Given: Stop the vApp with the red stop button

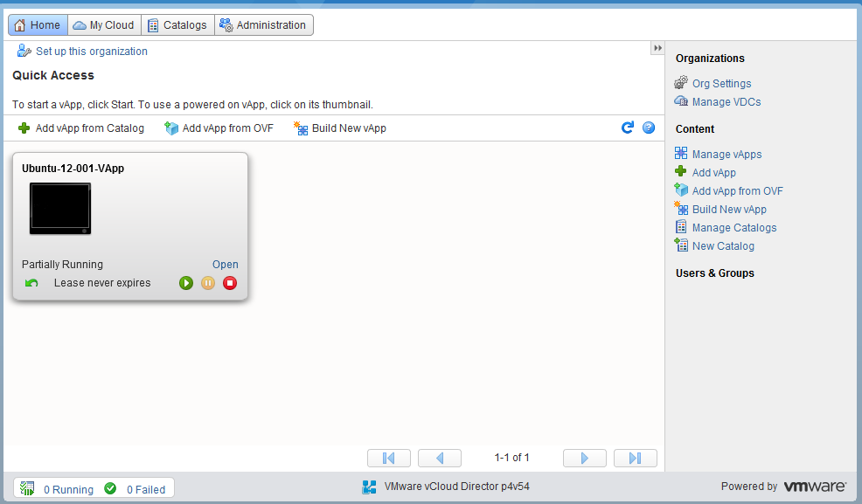Looking at the screenshot, I should click(x=230, y=283).
